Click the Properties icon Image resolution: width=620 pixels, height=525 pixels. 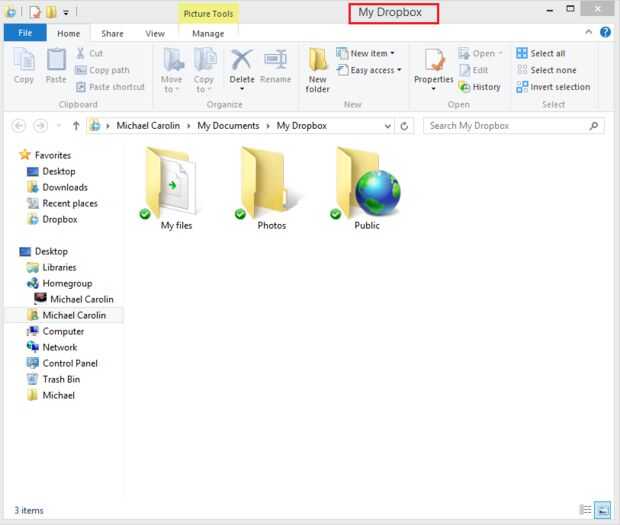(x=434, y=60)
